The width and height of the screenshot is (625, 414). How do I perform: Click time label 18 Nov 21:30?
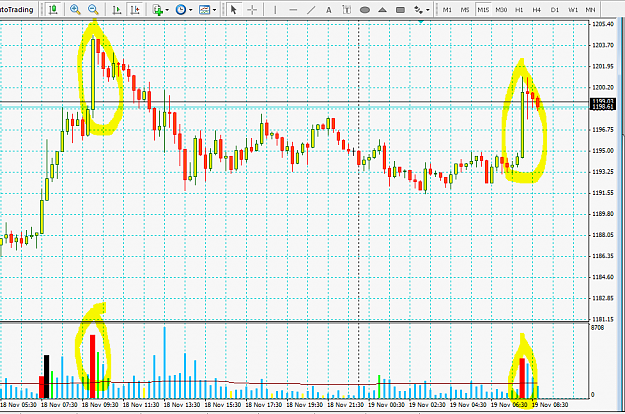click(x=345, y=405)
